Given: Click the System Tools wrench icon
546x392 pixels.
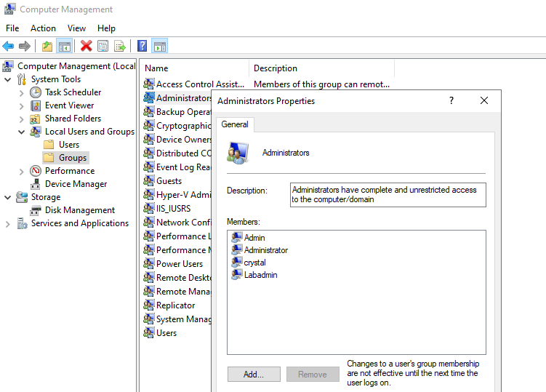Looking at the screenshot, I should click(22, 79).
